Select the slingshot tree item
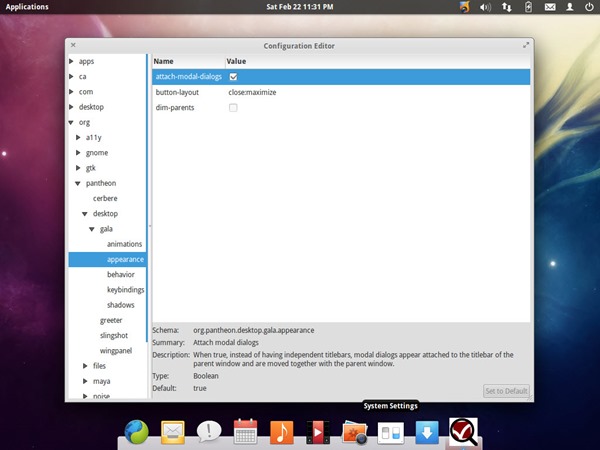 pyautogui.click(x=114, y=336)
